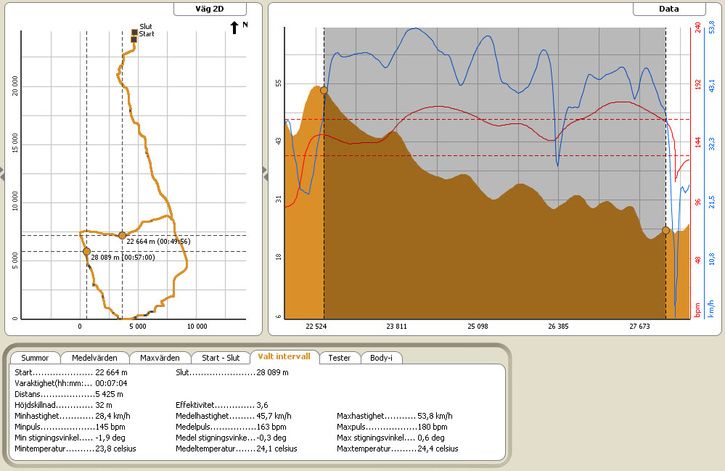Image resolution: width=725 pixels, height=471 pixels.
Task: Click the Väg 2D panel header
Action: pyautogui.click(x=210, y=9)
